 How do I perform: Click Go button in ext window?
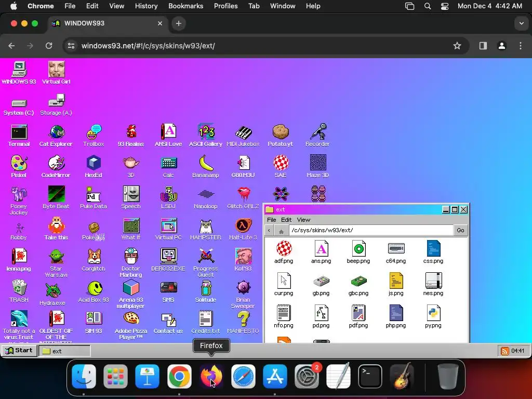460,230
